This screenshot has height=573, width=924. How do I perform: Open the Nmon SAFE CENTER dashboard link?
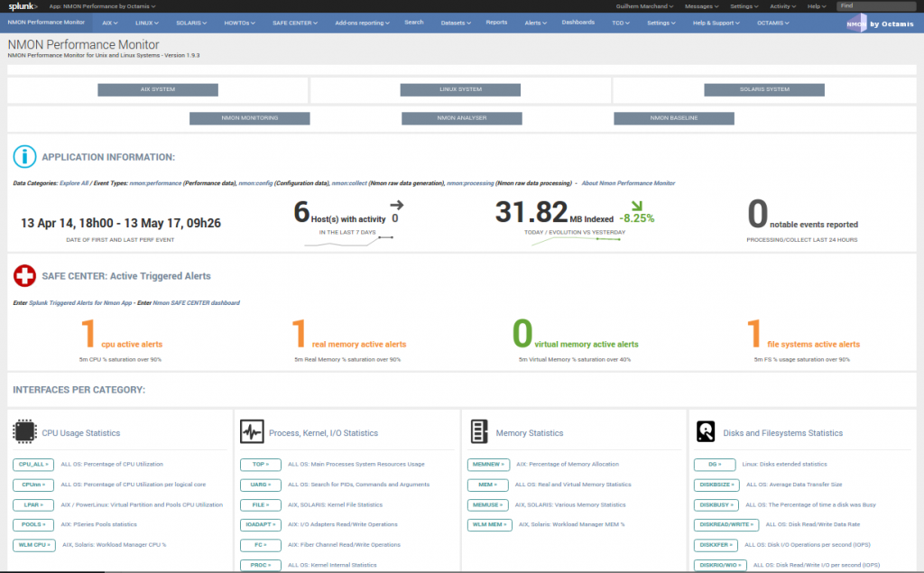(196, 302)
